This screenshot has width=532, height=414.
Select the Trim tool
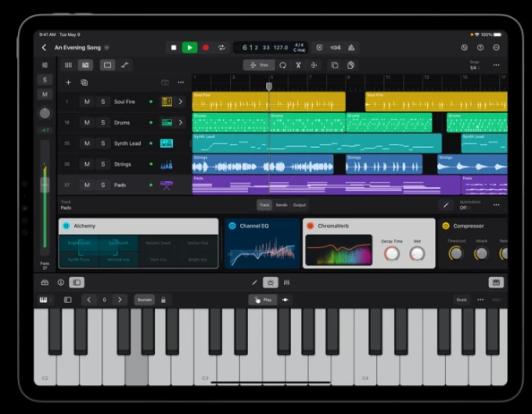260,65
